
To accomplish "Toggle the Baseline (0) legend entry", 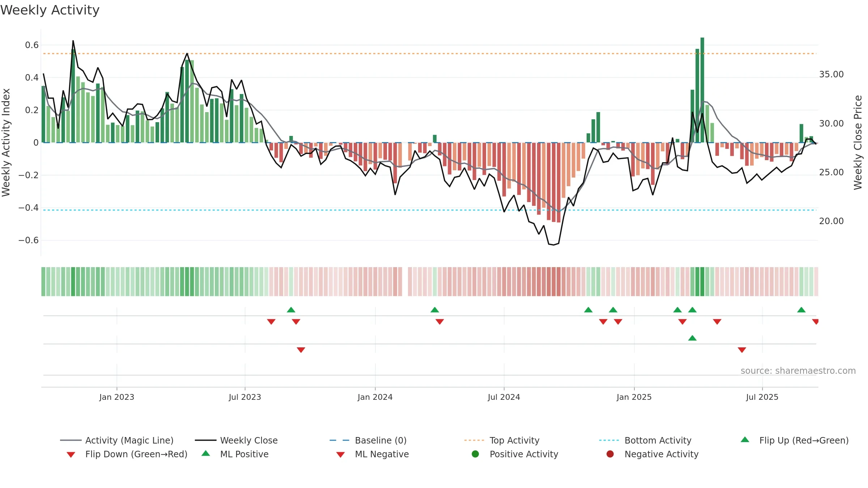I will tap(368, 440).
